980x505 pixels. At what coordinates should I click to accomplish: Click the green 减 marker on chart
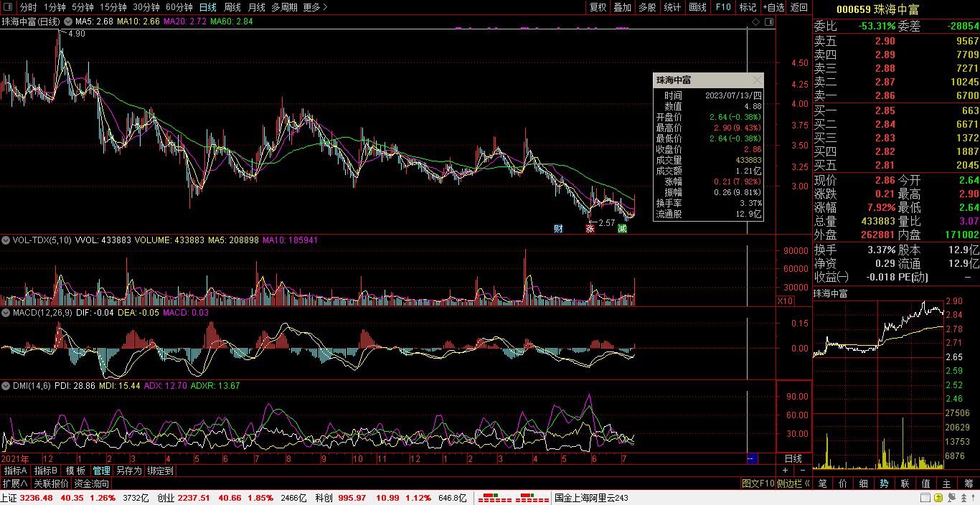(622, 229)
